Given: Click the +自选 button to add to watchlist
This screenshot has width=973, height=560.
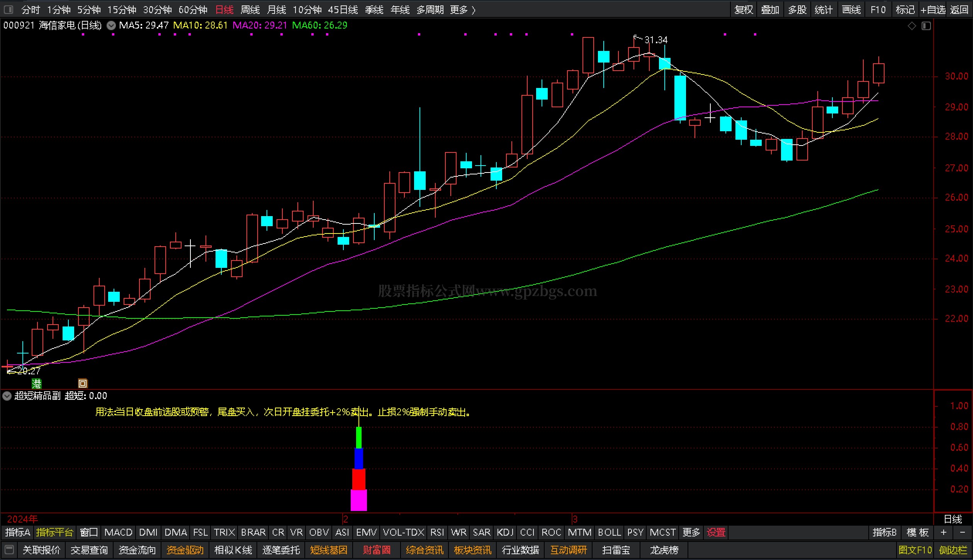Looking at the screenshot, I should 932,9.
